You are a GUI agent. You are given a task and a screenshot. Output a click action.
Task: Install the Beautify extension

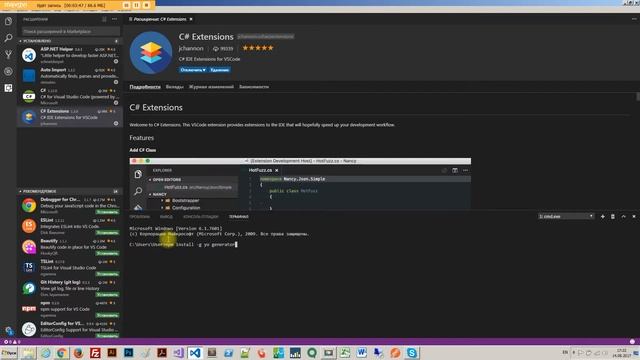(107, 253)
